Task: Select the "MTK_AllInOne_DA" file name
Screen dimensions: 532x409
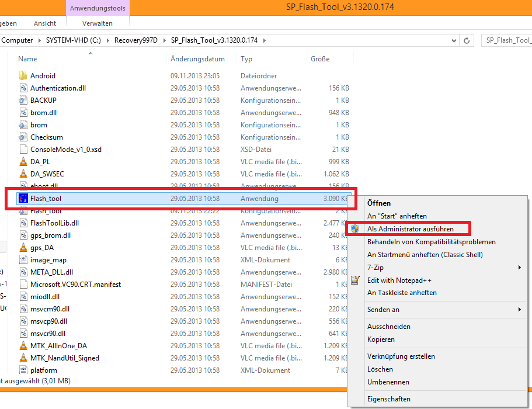Action: pos(59,345)
